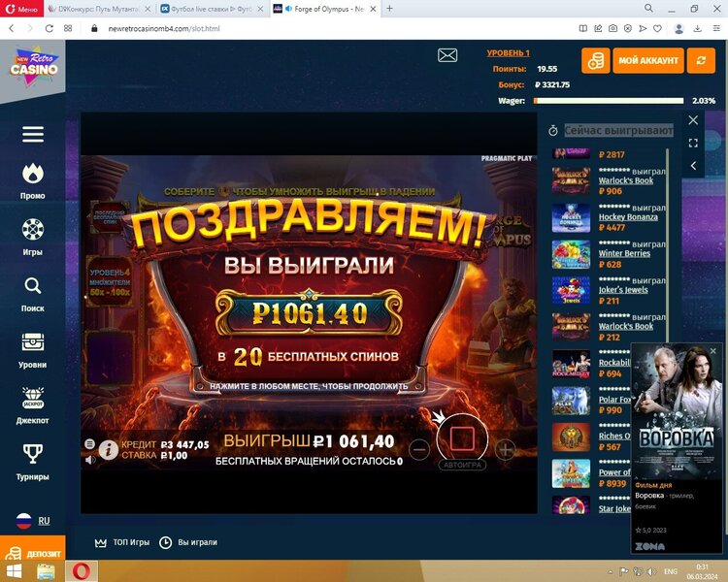Decrease the bet with minus button
728x582 pixels.
(x=419, y=449)
